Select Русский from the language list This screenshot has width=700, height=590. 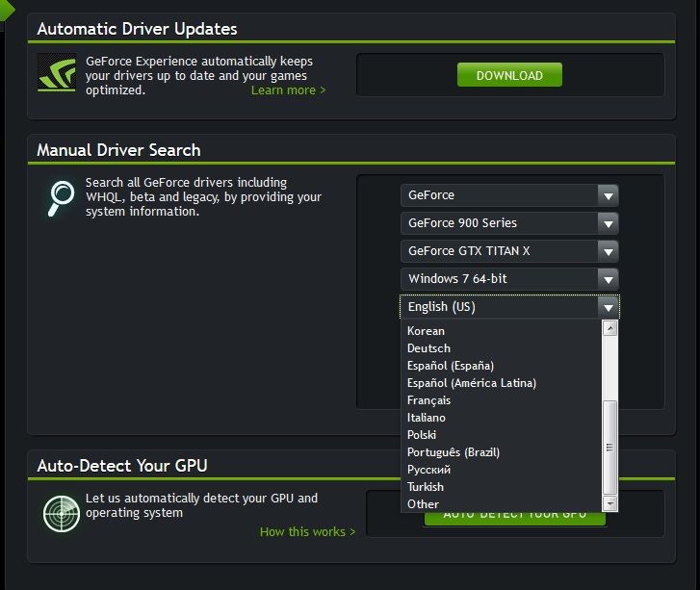502,470
